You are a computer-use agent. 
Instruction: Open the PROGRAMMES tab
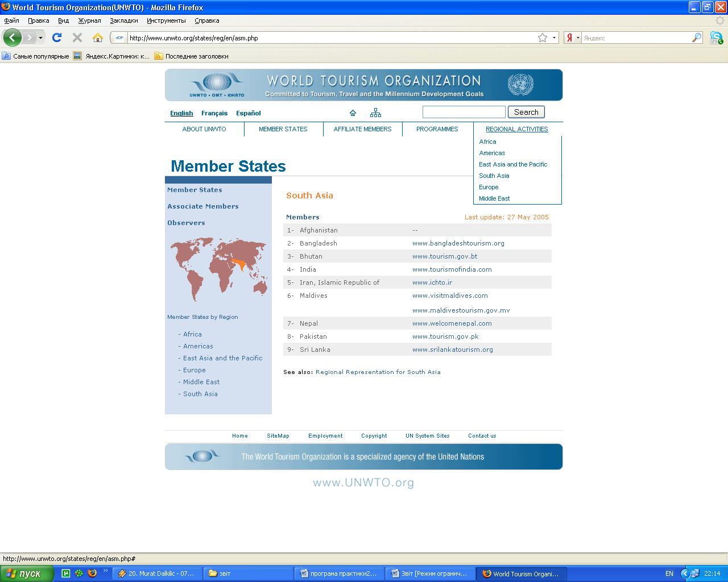point(437,129)
